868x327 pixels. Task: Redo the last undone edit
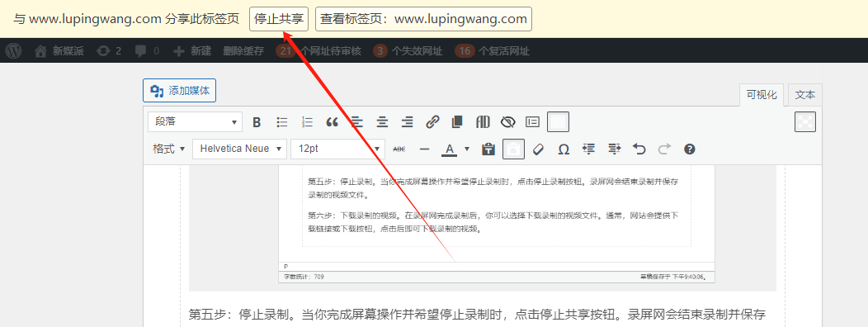pyautogui.click(x=664, y=149)
